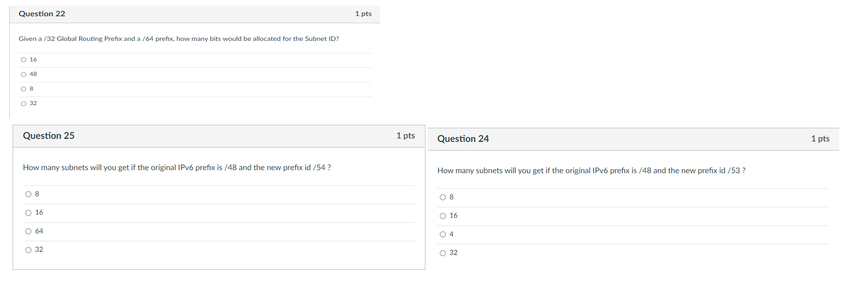Click the Subnet ID question text
Image resolution: width=868 pixels, height=281 pixels.
click(179, 39)
